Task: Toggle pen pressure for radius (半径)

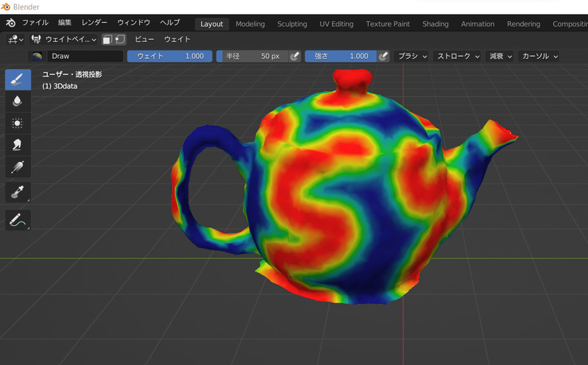Action: click(295, 56)
